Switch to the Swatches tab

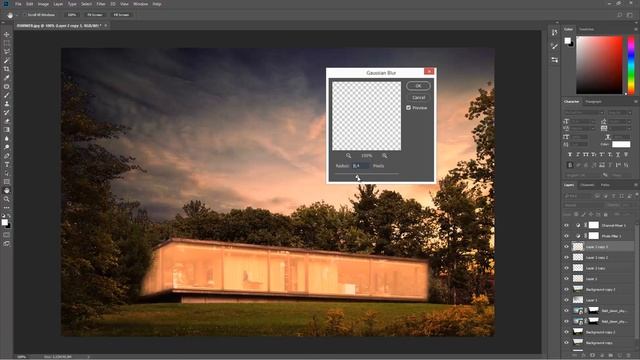(x=587, y=29)
